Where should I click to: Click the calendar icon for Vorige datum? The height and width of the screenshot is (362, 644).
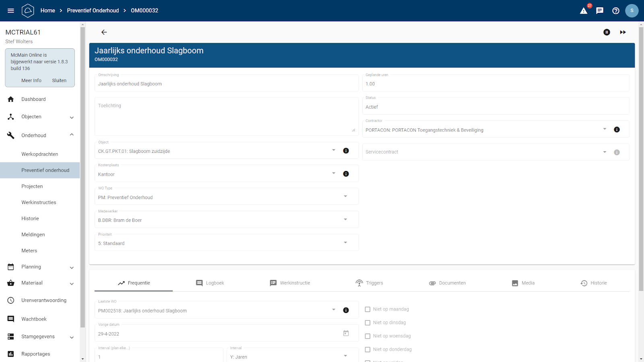coord(346,333)
